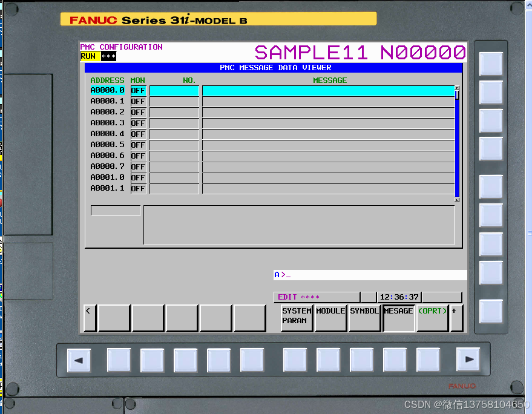Open the SYMBOL soft key
Screen dimensions: 532x414
point(364,318)
